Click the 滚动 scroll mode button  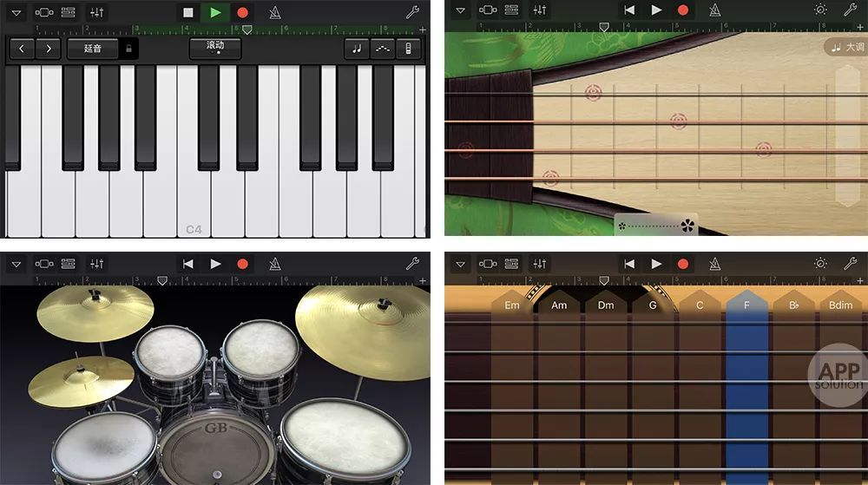[x=215, y=48]
